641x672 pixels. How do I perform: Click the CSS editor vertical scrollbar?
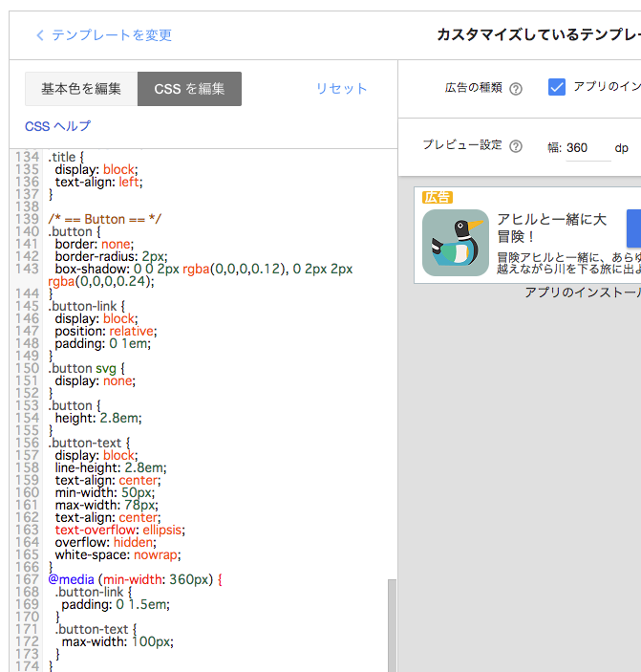(392, 625)
